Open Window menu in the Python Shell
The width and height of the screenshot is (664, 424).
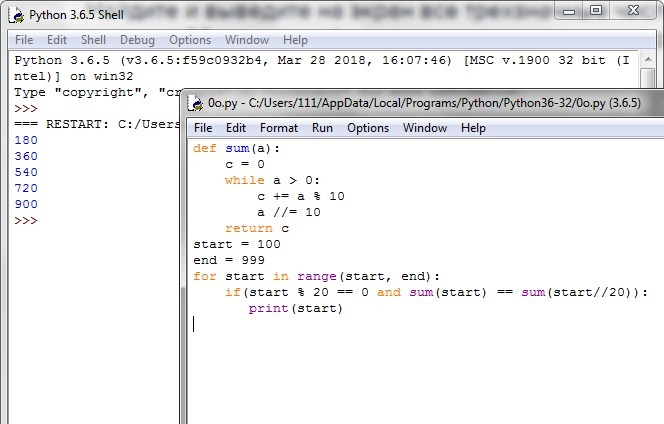[247, 40]
